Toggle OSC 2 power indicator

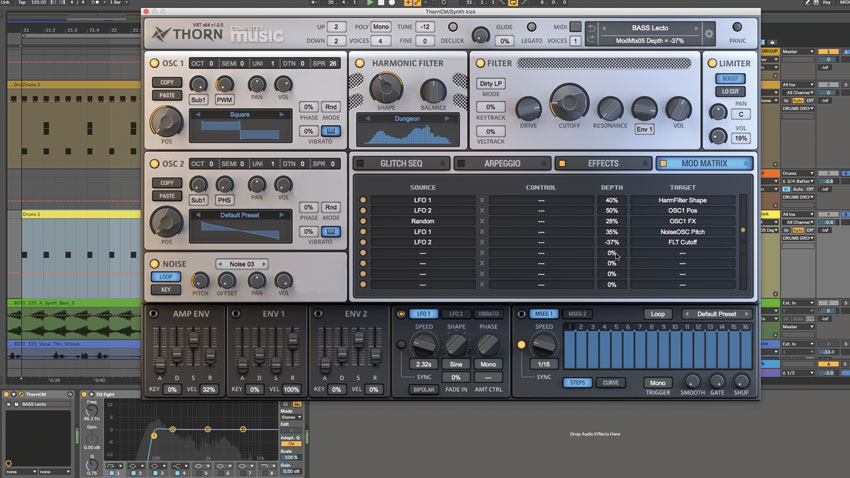click(x=154, y=164)
